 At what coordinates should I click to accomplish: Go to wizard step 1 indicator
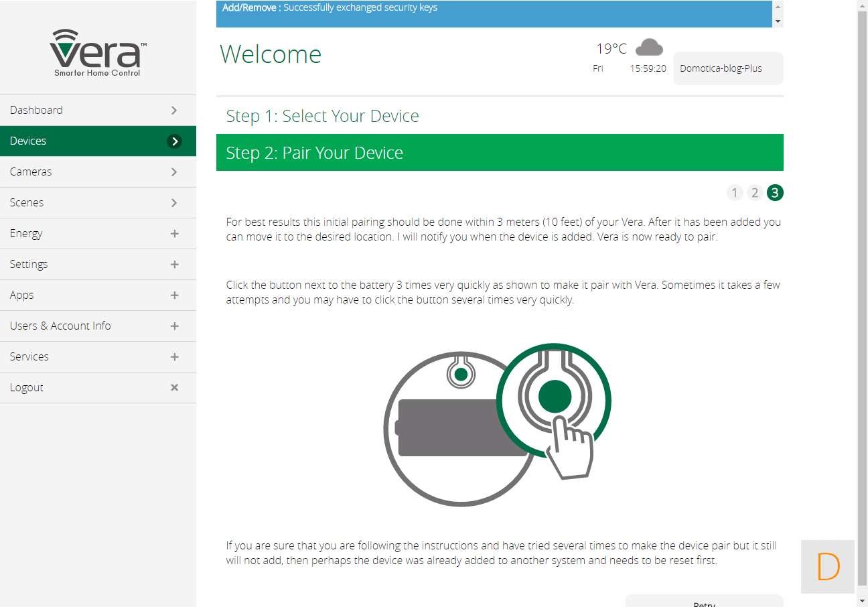click(x=734, y=193)
